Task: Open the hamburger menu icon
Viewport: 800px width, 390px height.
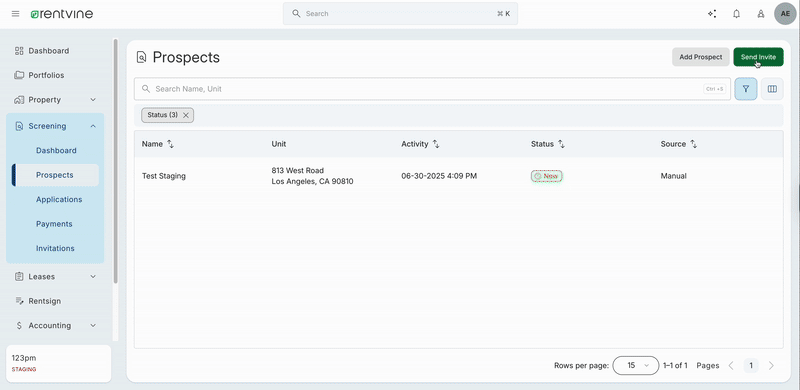Action: pos(15,14)
